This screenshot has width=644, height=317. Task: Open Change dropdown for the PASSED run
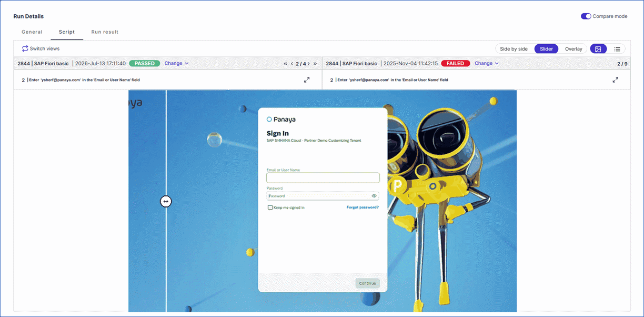[x=176, y=63]
